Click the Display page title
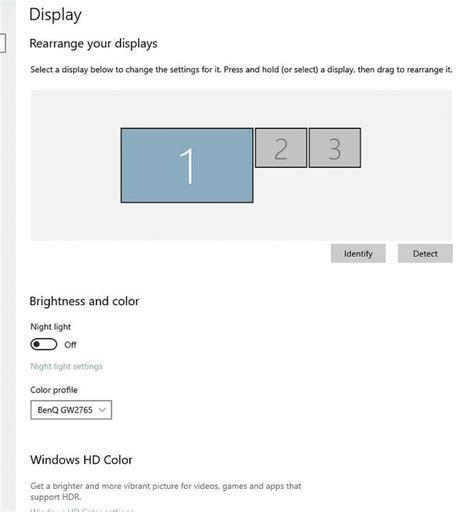 click(x=55, y=15)
